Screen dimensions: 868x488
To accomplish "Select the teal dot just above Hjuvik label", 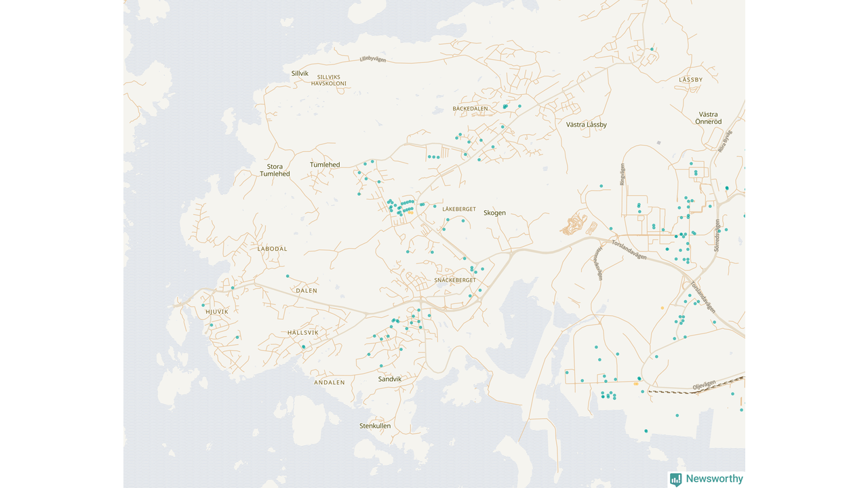I will click(203, 305).
